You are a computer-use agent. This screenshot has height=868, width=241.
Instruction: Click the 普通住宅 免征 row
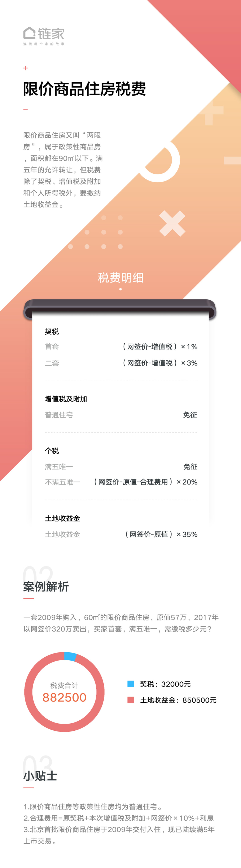pyautogui.click(x=121, y=415)
